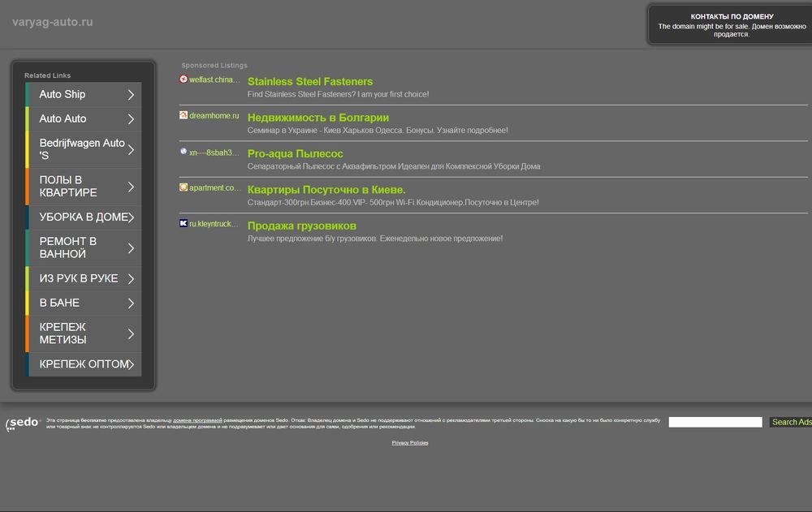The width and height of the screenshot is (812, 512).
Task: Click the xn----8sbah3 domain link
Action: [x=214, y=153]
